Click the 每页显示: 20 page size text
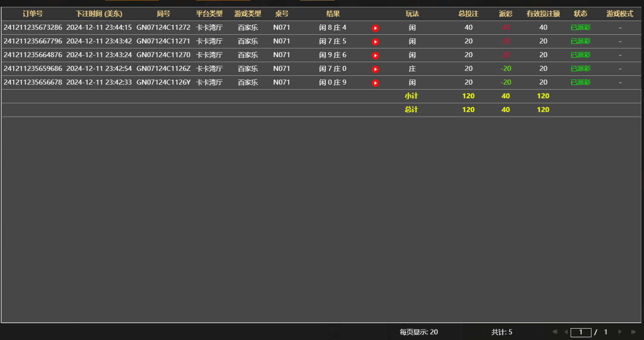Screen dimensions: 644x340 418,332
